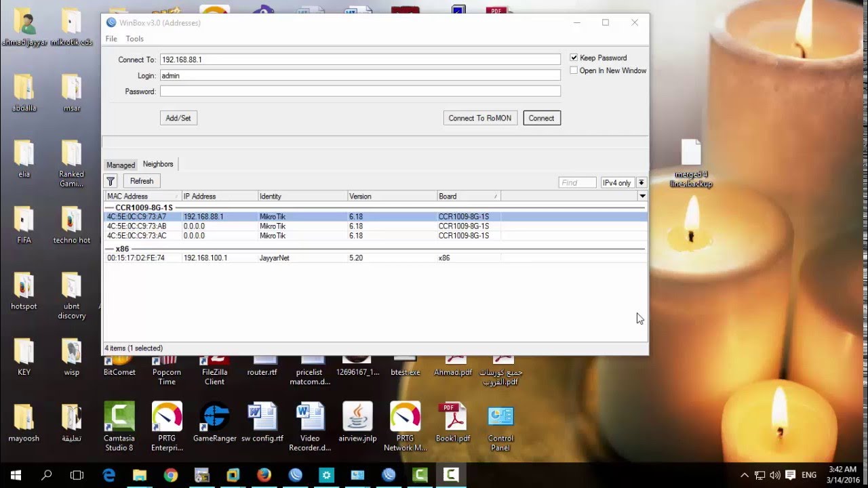The image size is (868, 488).
Task: Uncheck the Keep Password checkbox
Action: [574, 58]
